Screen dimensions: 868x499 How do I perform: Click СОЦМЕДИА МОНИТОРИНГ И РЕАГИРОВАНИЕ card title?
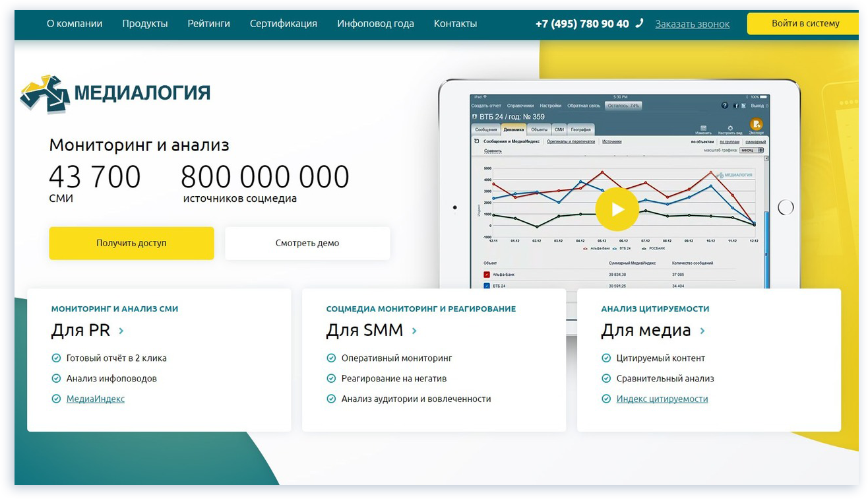pyautogui.click(x=421, y=308)
